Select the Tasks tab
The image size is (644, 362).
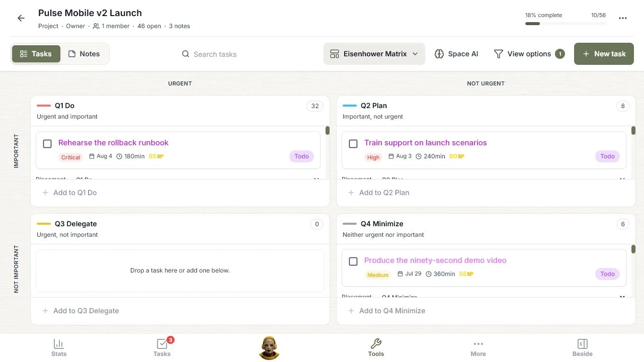pos(36,54)
